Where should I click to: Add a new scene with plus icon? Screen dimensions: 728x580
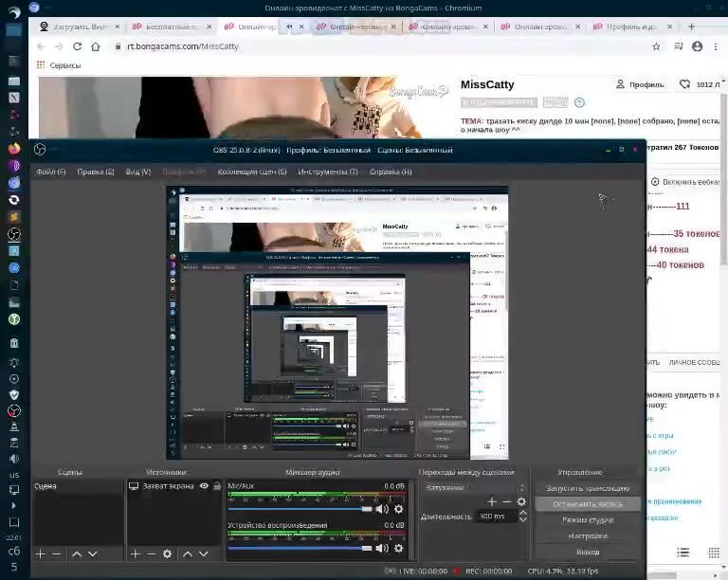[x=40, y=553]
